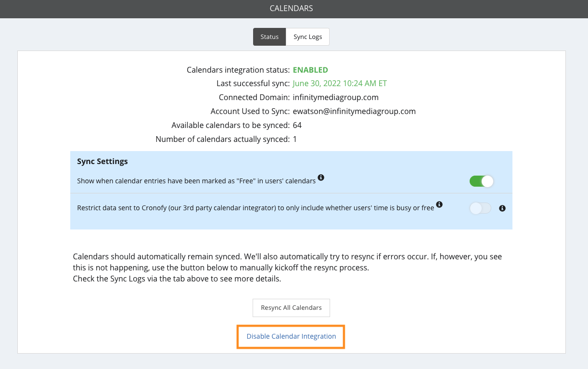Click info icon beside the "Free" entries setting
588x369 pixels.
click(x=321, y=178)
